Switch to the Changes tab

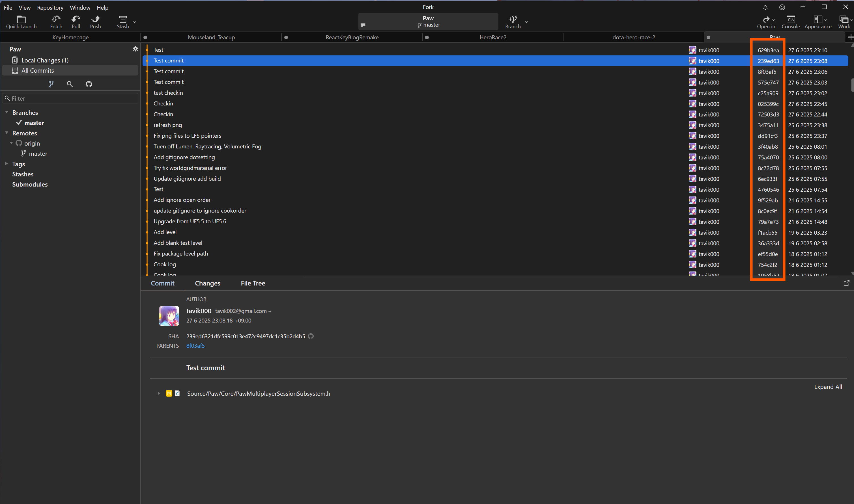[x=207, y=283]
